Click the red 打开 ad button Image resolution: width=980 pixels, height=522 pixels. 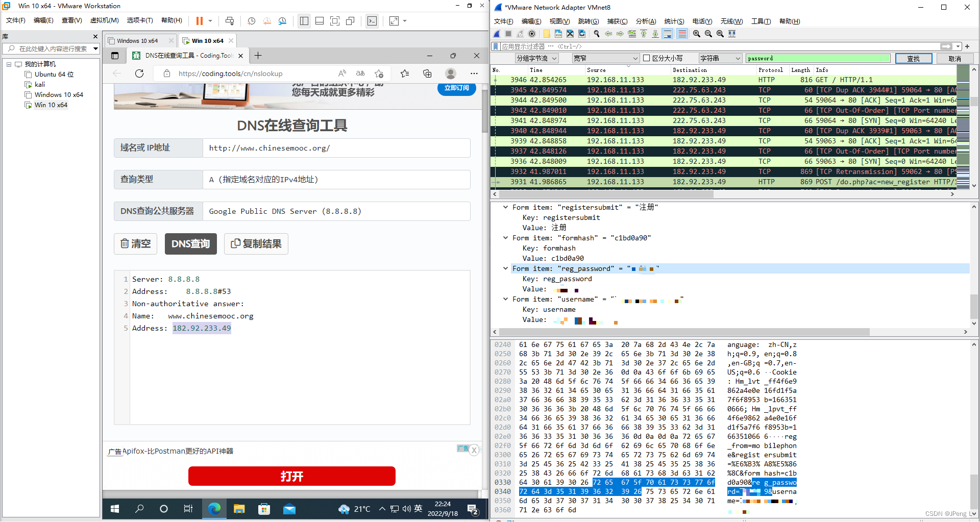[292, 476]
